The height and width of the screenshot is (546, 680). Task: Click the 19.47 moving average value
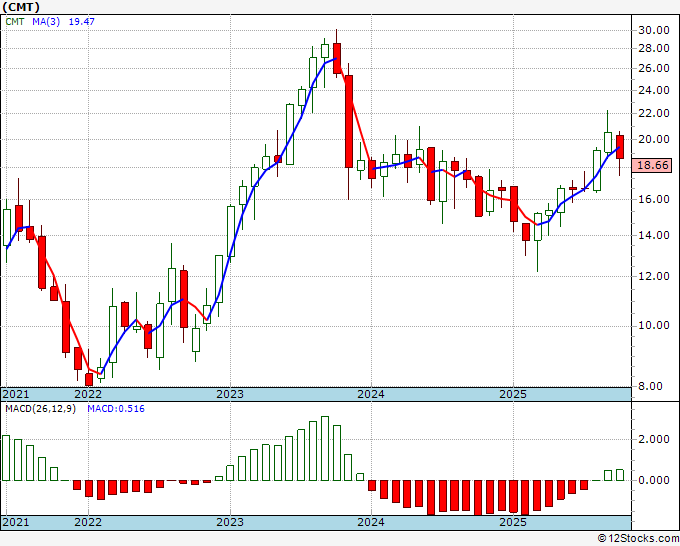click(x=82, y=22)
